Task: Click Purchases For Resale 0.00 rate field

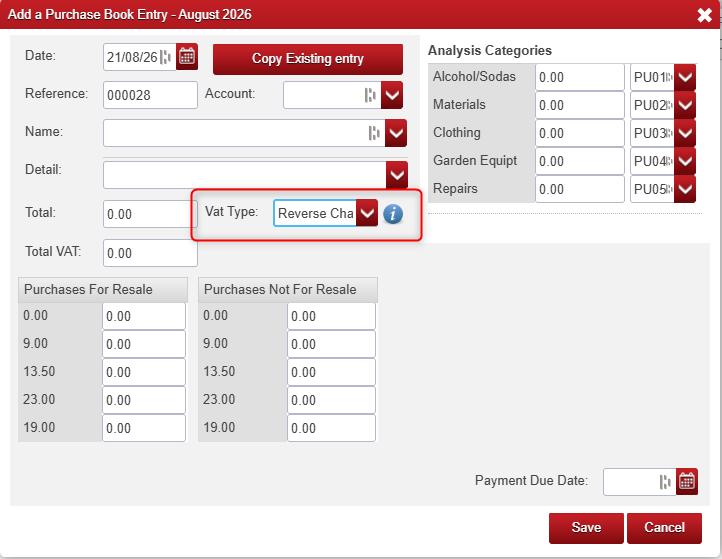Action: pos(144,316)
